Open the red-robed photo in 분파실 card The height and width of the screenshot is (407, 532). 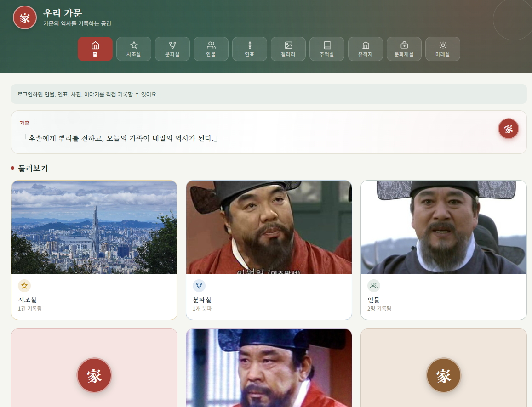[269, 227]
